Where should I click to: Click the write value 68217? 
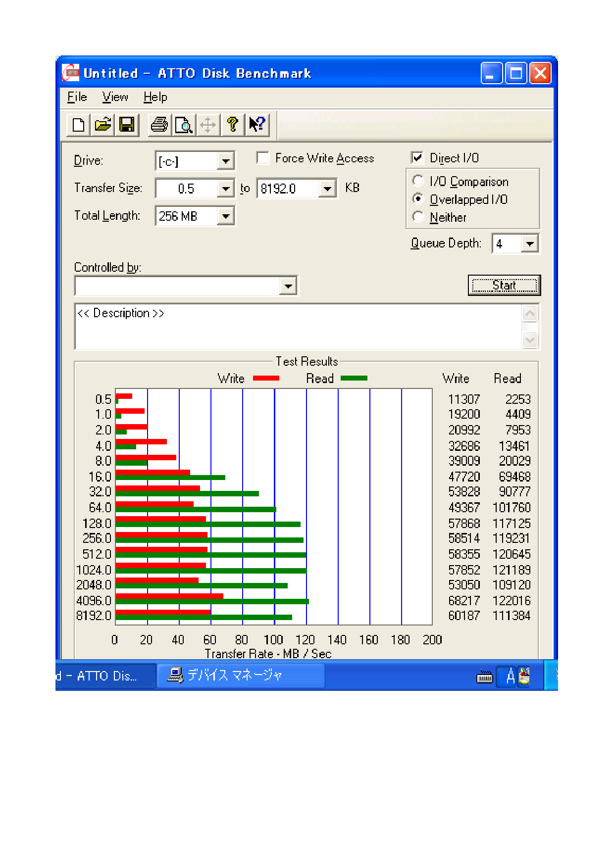[464, 601]
